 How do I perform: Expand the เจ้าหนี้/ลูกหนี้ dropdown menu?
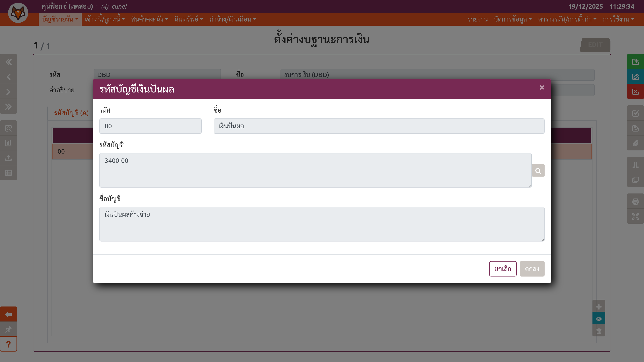[x=104, y=19]
